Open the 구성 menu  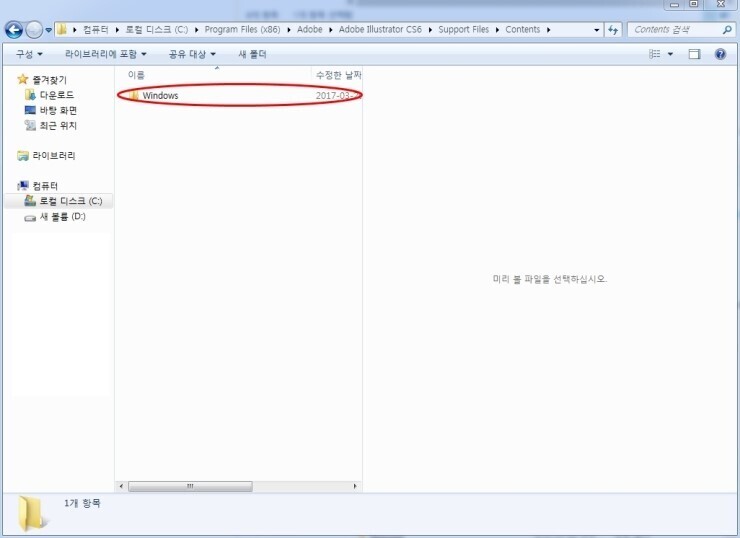pyautogui.click(x=29, y=54)
